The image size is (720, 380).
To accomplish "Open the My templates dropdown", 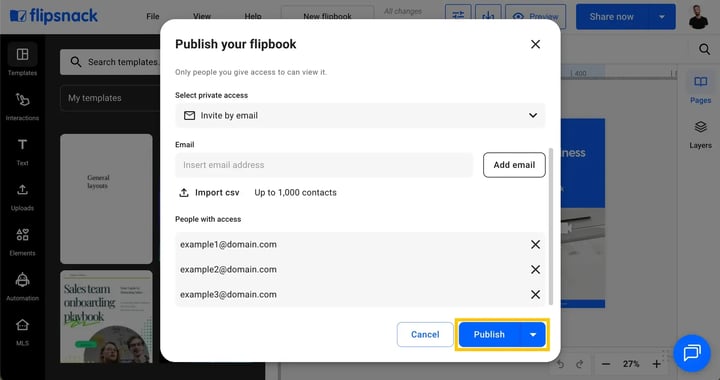I will 110,98.
